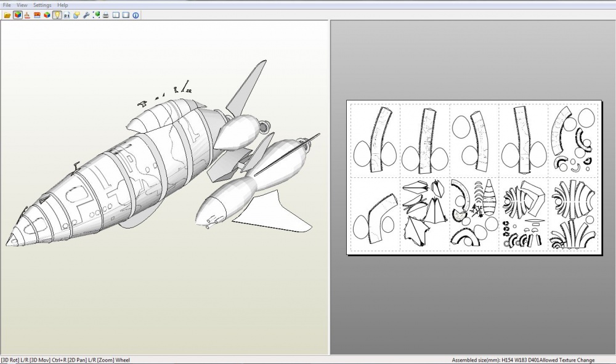Click the unfolded pattern sheet in the right view

(x=474, y=177)
